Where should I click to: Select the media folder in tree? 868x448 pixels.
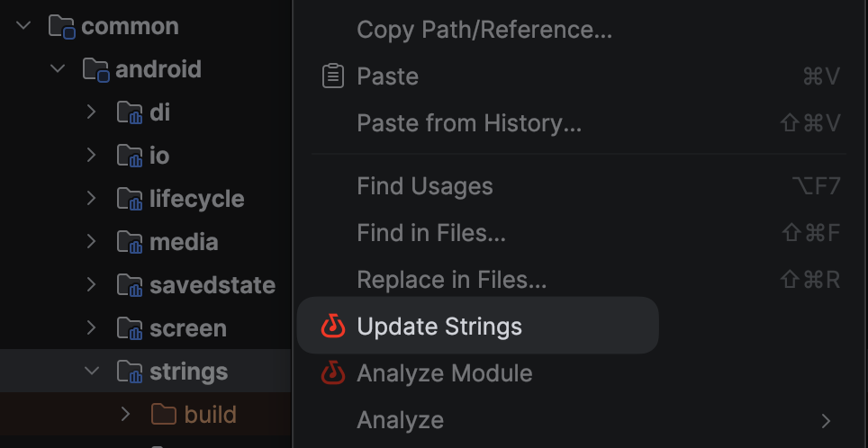click(x=184, y=242)
